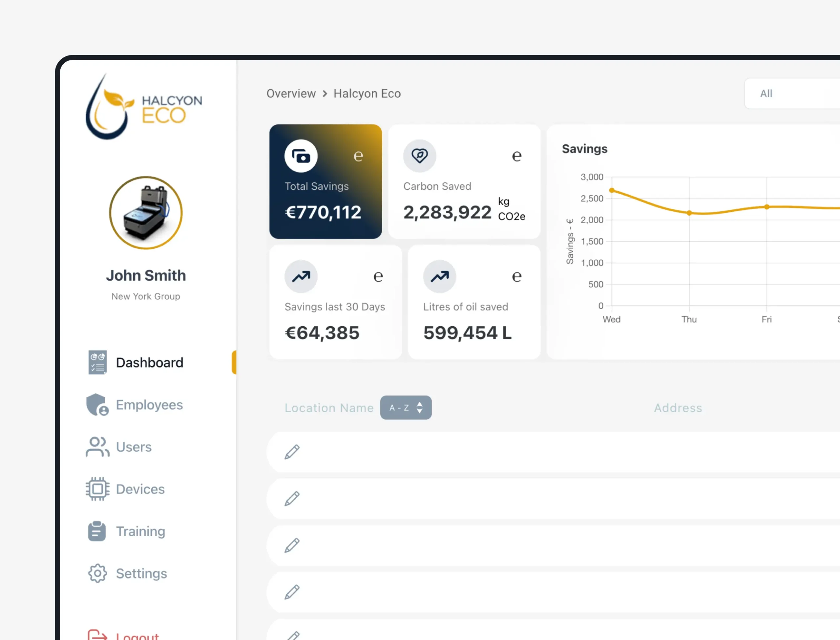The height and width of the screenshot is (640, 840).
Task: Open the Users page in sidebar
Action: click(x=133, y=447)
